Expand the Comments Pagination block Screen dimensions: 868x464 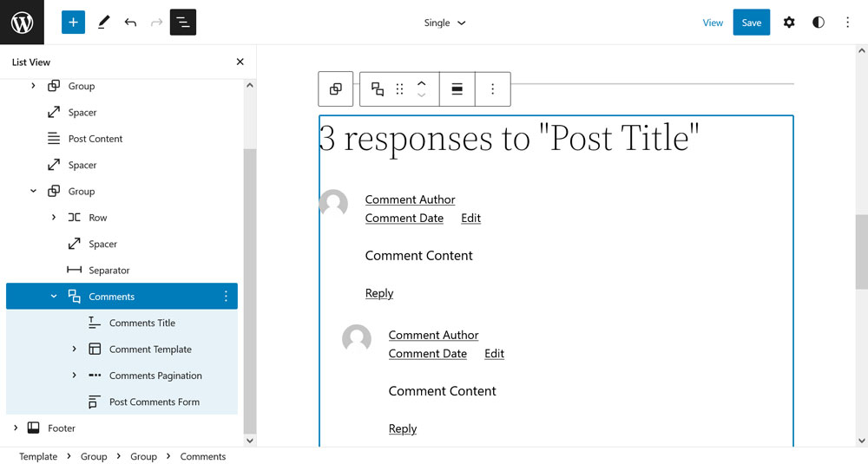click(x=74, y=376)
